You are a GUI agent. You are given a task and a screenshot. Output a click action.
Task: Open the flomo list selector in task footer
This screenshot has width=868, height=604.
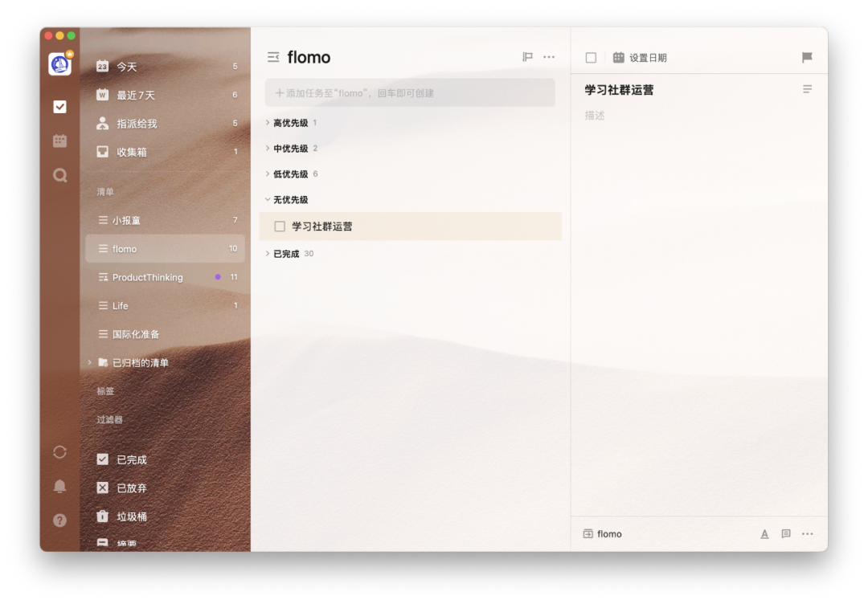pyautogui.click(x=602, y=534)
